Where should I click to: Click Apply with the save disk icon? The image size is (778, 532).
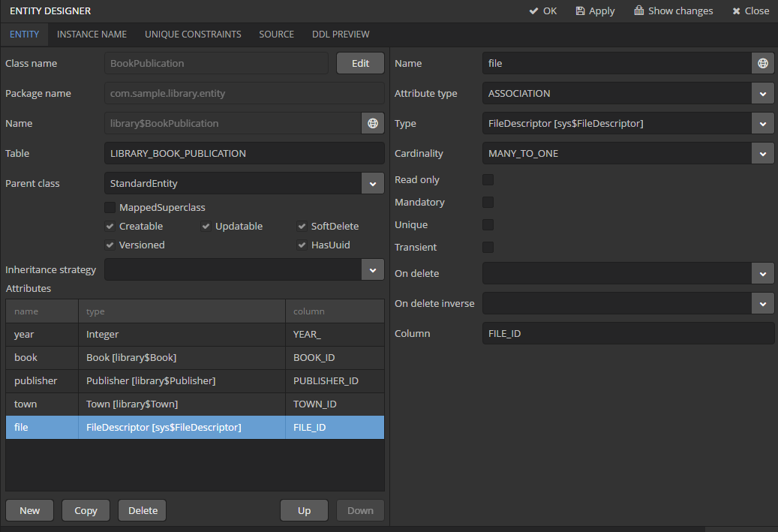(x=595, y=11)
